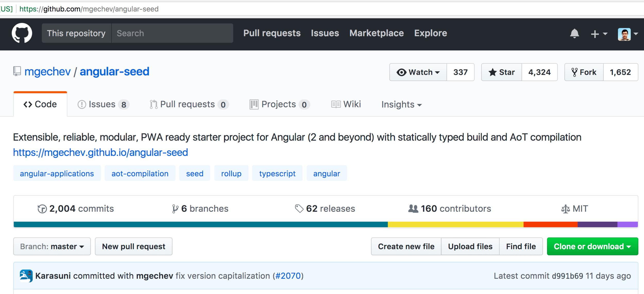This screenshot has height=294, width=644.
Task: Click the GitHub Octocat logo
Action: (22, 33)
